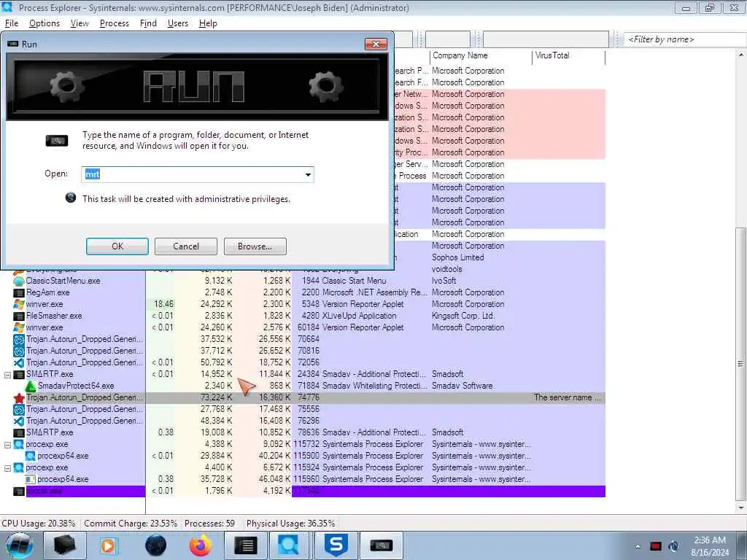Screen dimensions: 747x560
Task: Click 'Smadav Software' company cell
Action: 462,386
